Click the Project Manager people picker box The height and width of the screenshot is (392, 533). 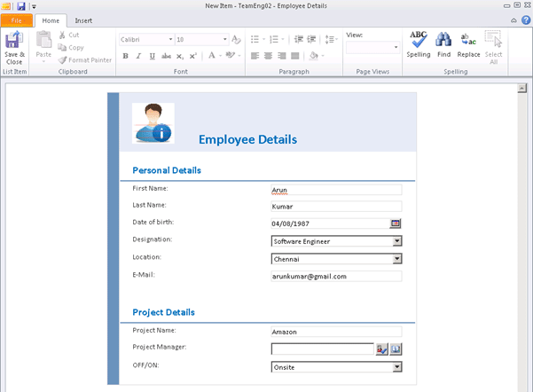coord(322,349)
